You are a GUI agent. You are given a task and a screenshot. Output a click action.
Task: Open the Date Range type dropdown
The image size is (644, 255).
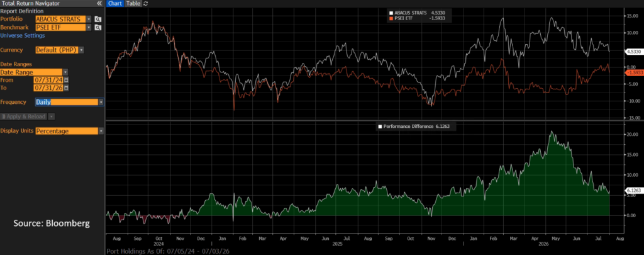65,72
